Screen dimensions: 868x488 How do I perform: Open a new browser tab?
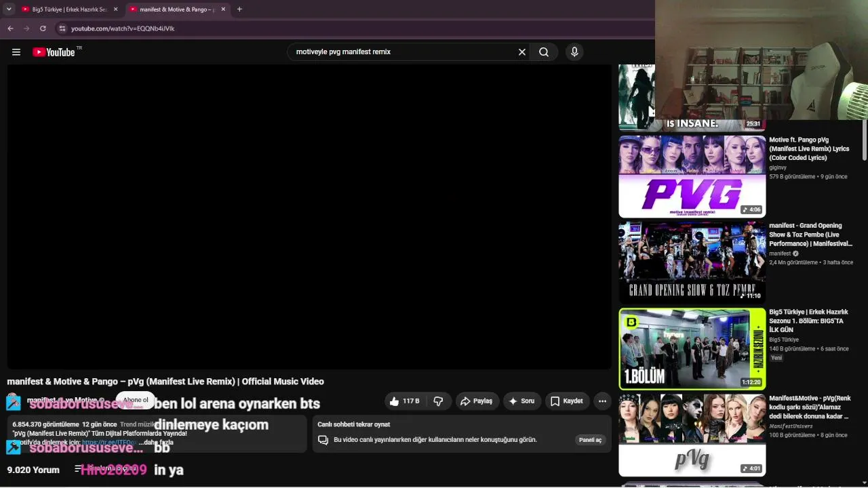tap(239, 9)
